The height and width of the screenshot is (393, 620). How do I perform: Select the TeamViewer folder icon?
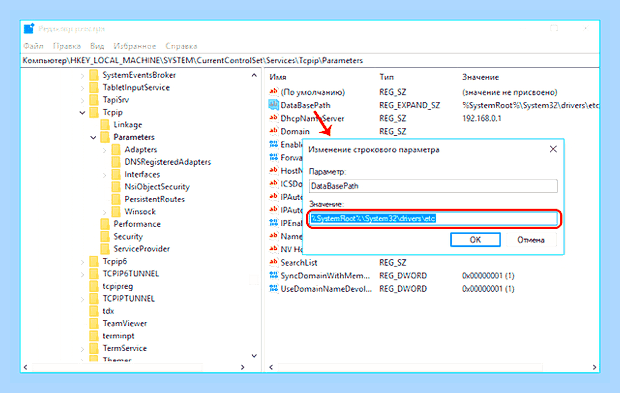tap(94, 323)
